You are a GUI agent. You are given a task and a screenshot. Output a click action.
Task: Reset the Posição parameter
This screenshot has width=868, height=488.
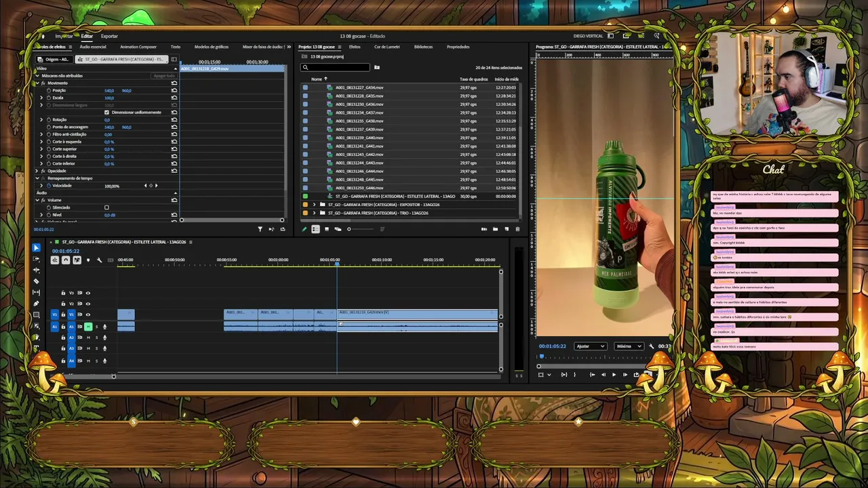(x=174, y=90)
